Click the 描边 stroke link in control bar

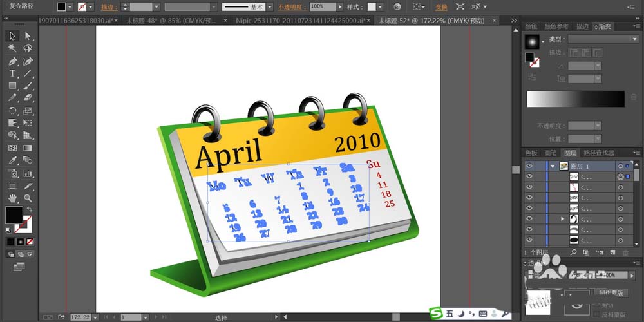coord(108,7)
